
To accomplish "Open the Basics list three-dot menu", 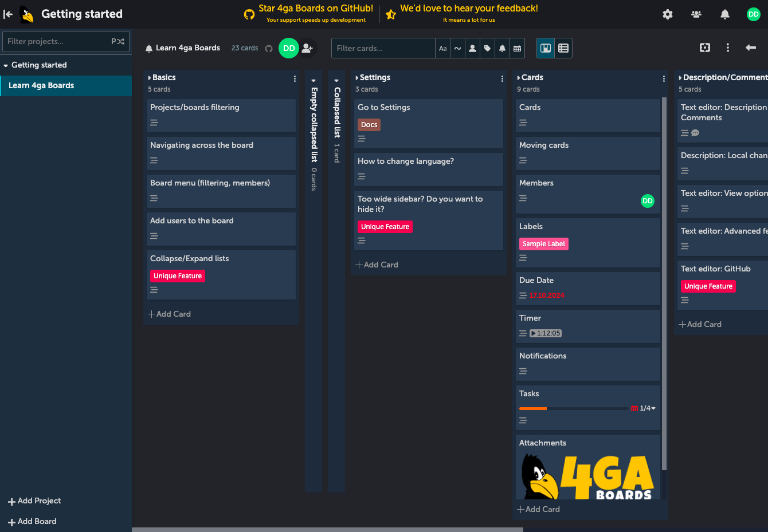I will (x=295, y=78).
